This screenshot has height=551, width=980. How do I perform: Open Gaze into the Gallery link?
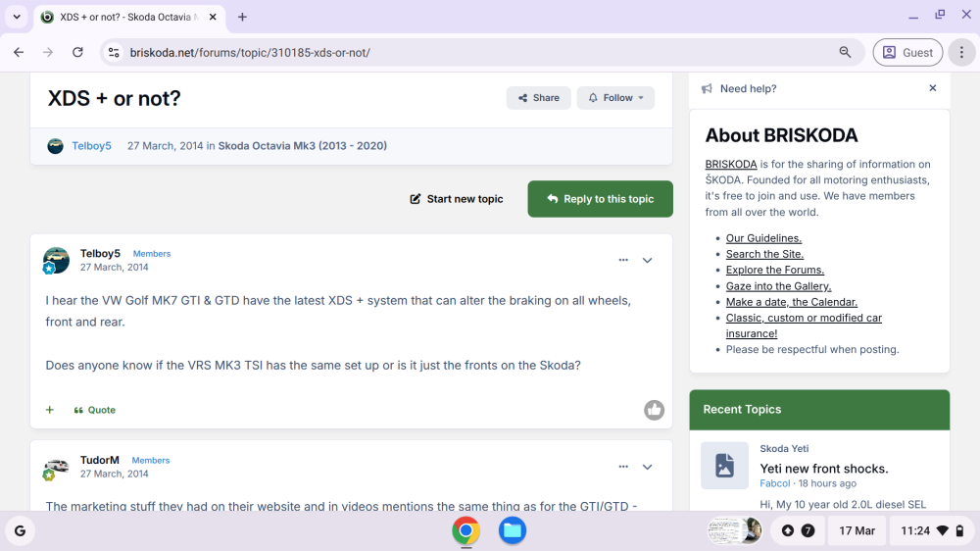[x=778, y=286]
